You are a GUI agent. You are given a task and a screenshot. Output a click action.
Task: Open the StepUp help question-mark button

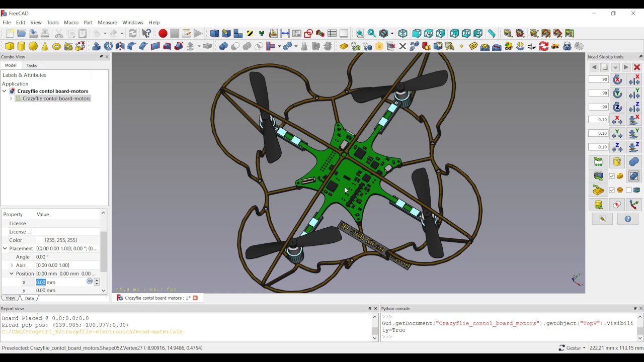pyautogui.click(x=628, y=219)
